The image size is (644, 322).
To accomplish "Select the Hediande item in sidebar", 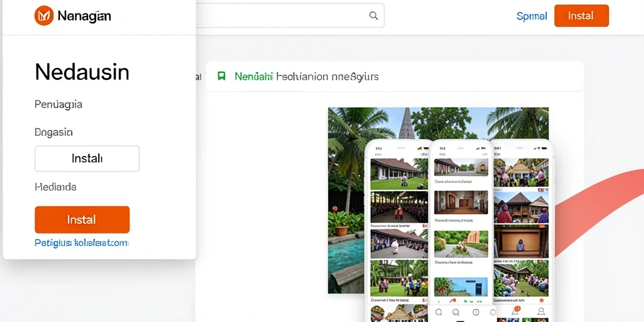I will (x=55, y=187).
